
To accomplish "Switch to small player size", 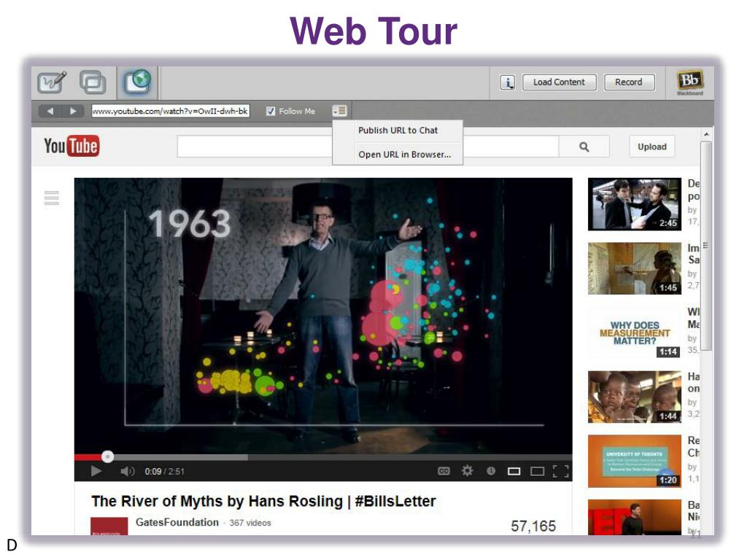I will 514,471.
